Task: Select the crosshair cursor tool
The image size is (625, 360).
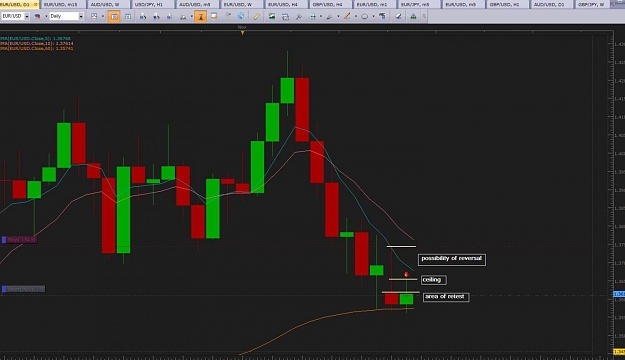Action: click(x=313, y=16)
